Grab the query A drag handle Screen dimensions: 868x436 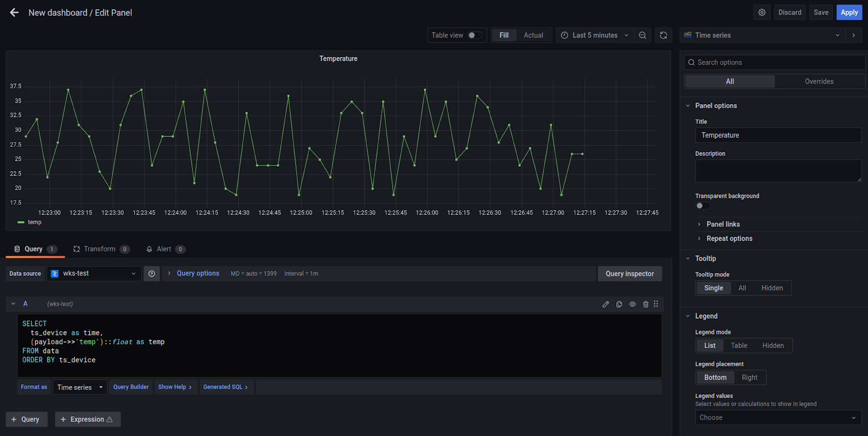click(656, 304)
